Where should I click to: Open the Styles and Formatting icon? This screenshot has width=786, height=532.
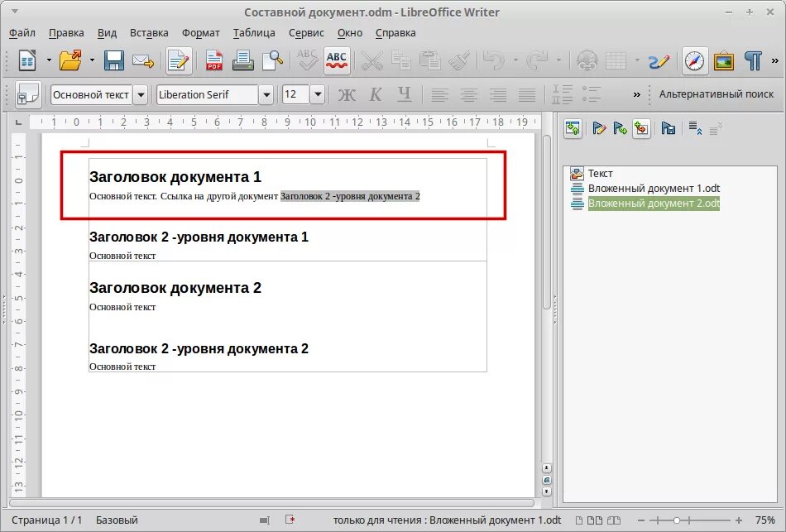(28, 94)
